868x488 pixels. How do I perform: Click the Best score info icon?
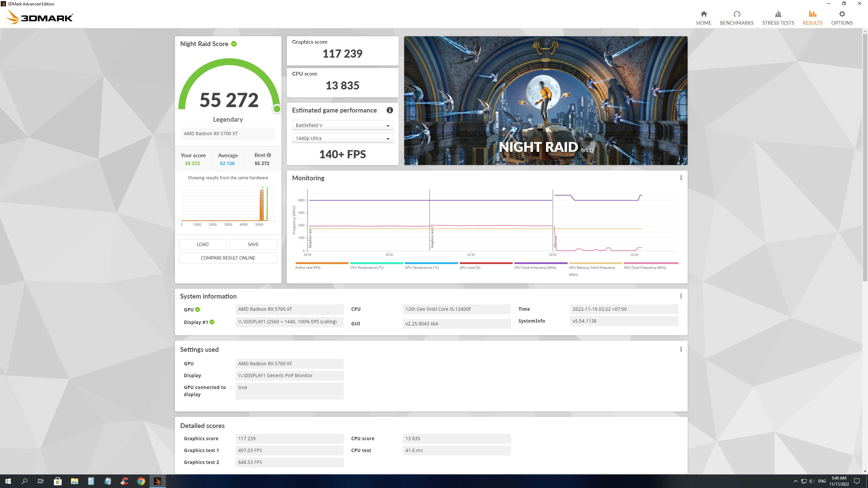(269, 155)
